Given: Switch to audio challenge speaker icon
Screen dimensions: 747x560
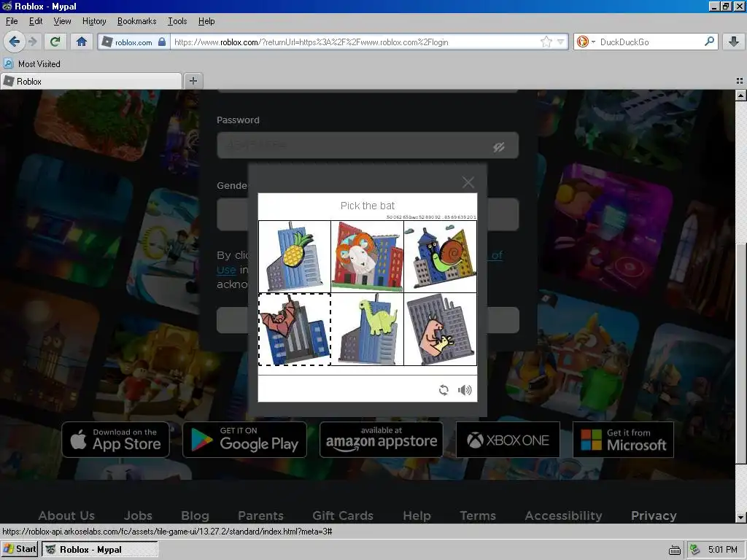Looking at the screenshot, I should point(465,390).
